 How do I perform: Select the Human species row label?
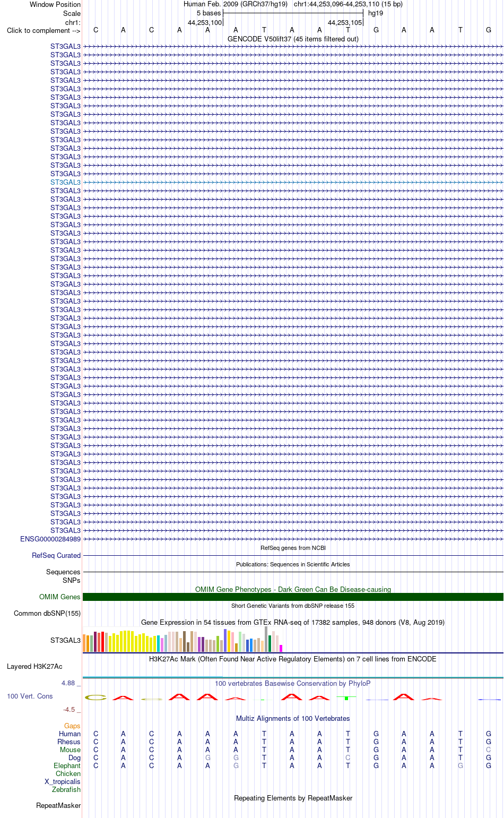pyautogui.click(x=69, y=734)
